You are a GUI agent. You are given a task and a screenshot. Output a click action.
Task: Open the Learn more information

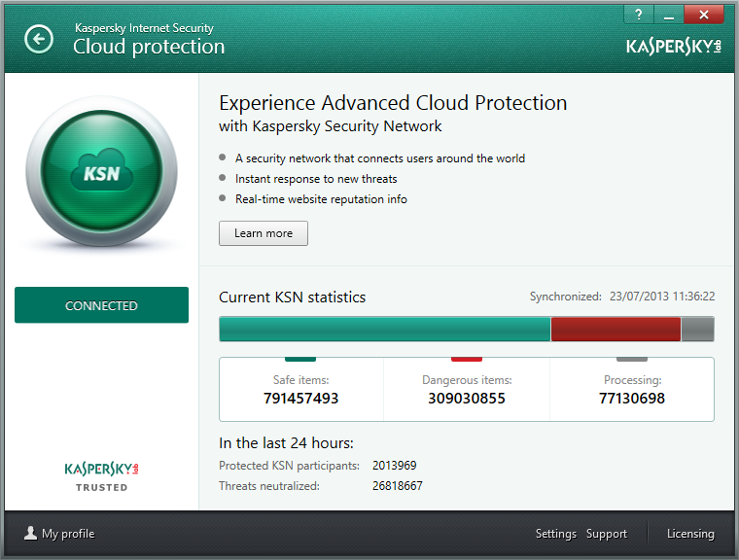pyautogui.click(x=264, y=233)
